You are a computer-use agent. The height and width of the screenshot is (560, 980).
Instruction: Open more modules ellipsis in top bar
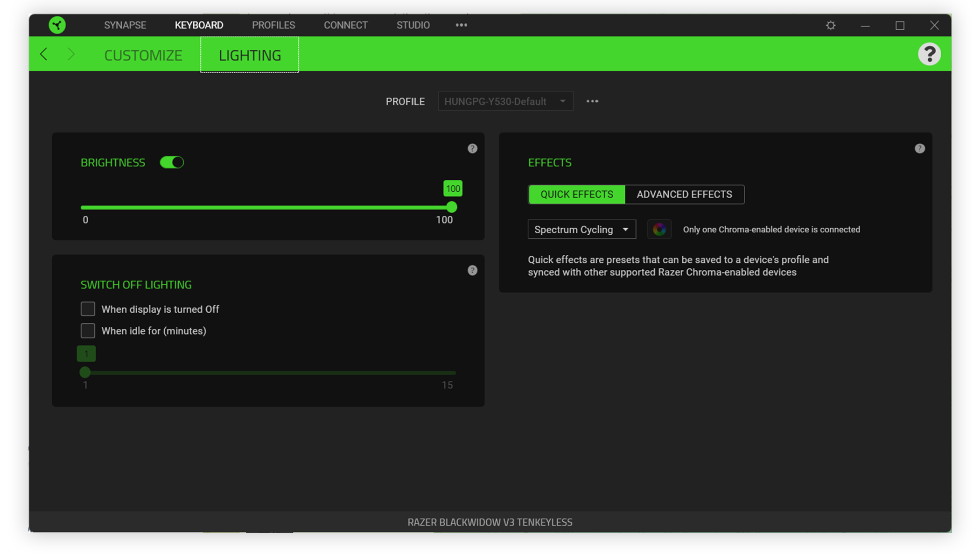tap(461, 25)
